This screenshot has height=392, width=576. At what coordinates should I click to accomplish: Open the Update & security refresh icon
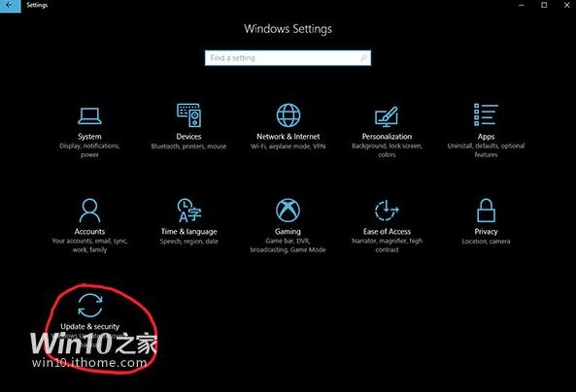90,306
